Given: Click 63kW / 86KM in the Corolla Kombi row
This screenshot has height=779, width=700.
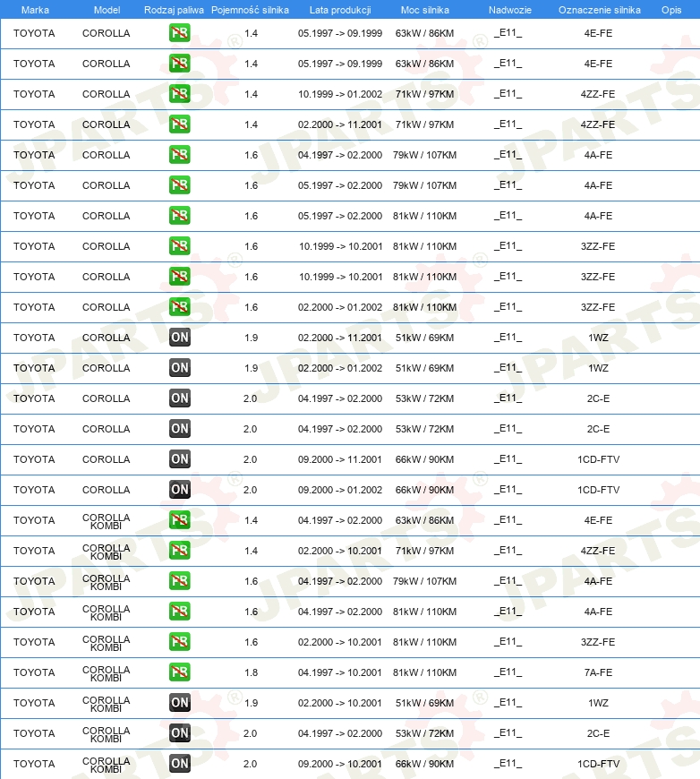Looking at the screenshot, I should (x=425, y=520).
